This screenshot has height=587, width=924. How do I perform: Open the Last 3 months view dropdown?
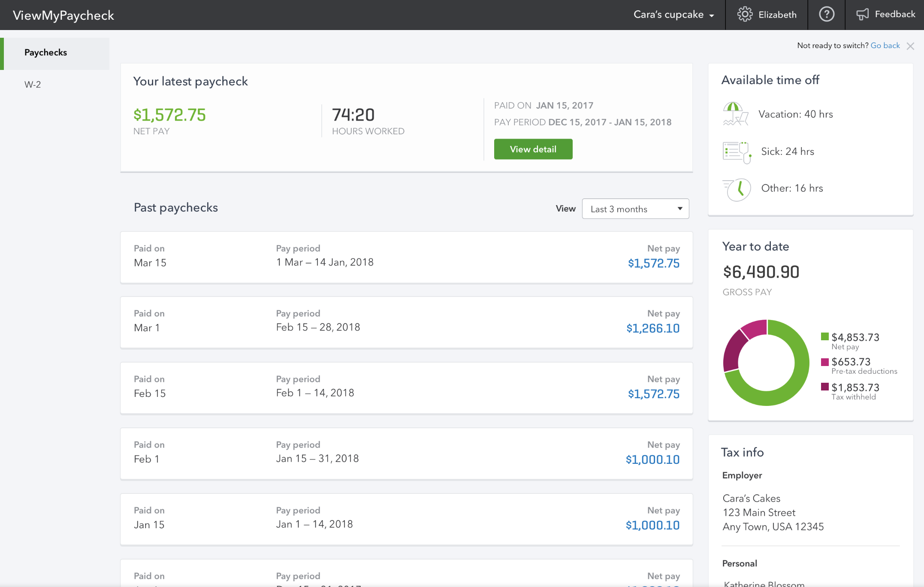click(x=635, y=209)
